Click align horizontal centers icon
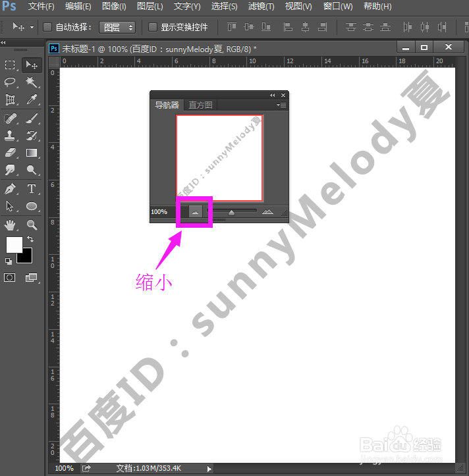Image resolution: width=469 pixels, height=476 pixels. (305, 27)
